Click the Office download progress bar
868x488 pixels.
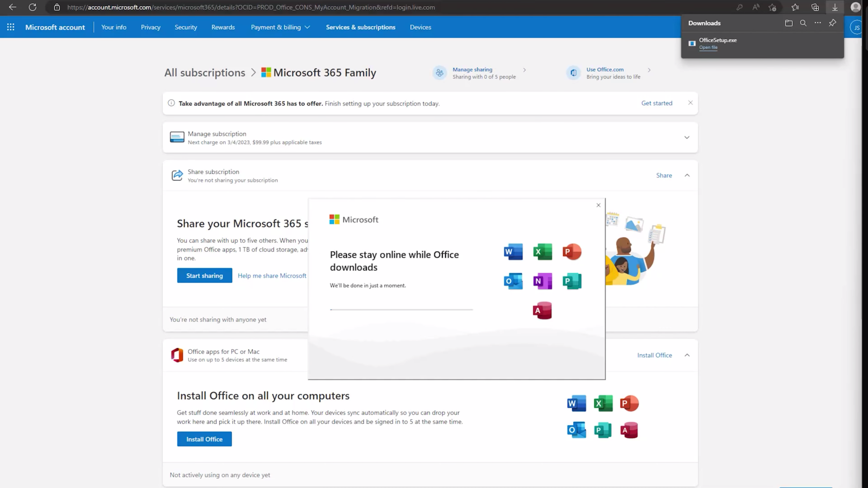[x=401, y=310]
